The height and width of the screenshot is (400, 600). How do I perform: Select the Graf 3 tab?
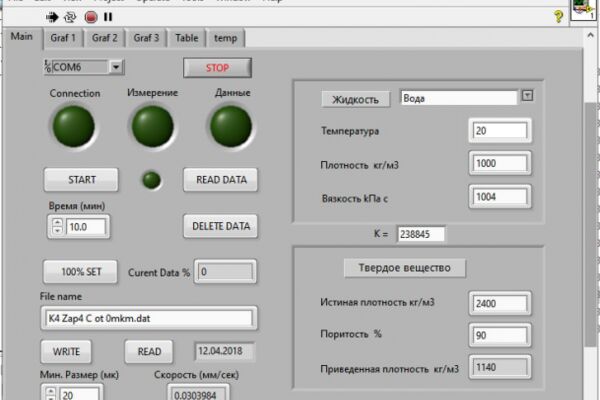[146, 38]
